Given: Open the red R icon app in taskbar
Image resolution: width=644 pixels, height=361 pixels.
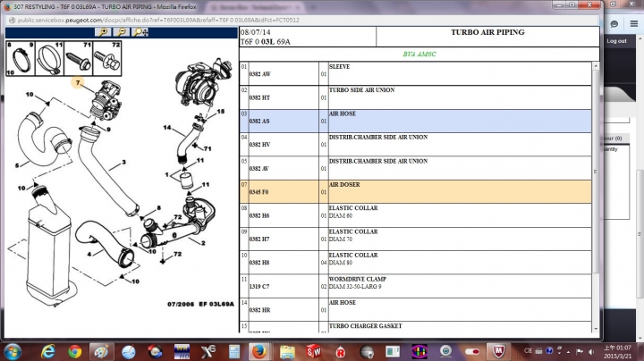Looking at the screenshot, I should 340,351.
